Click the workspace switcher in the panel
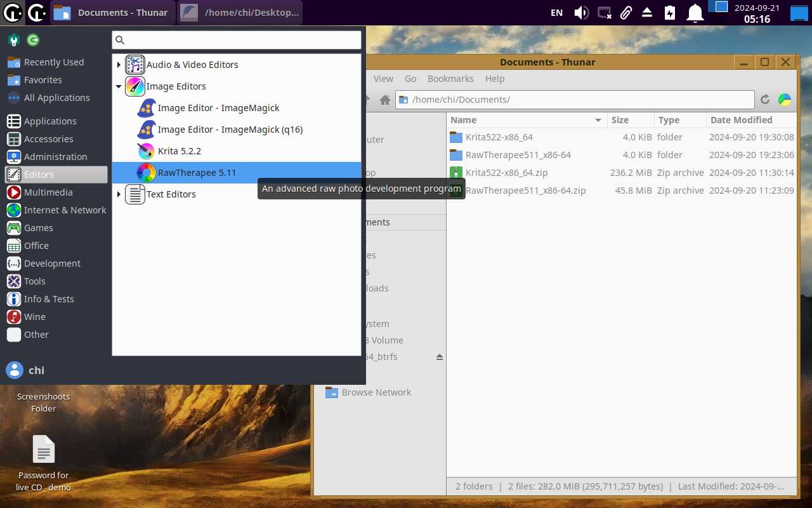Screen dimensions: 812x508 (x=719, y=7)
